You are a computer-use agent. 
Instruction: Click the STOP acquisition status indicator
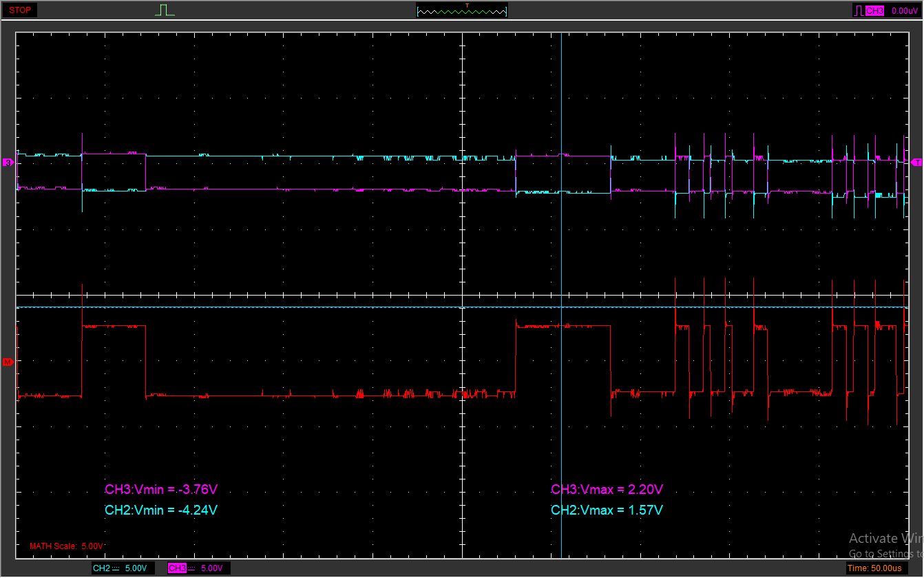(x=20, y=10)
